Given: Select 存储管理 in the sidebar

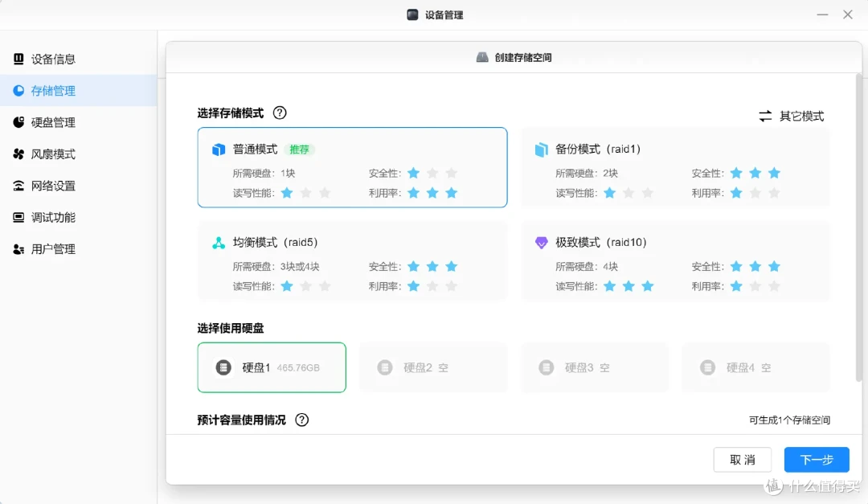Looking at the screenshot, I should click(78, 90).
